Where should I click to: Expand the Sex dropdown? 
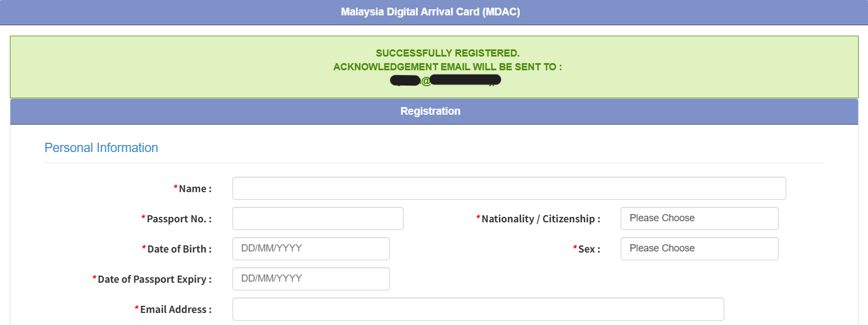coord(699,249)
